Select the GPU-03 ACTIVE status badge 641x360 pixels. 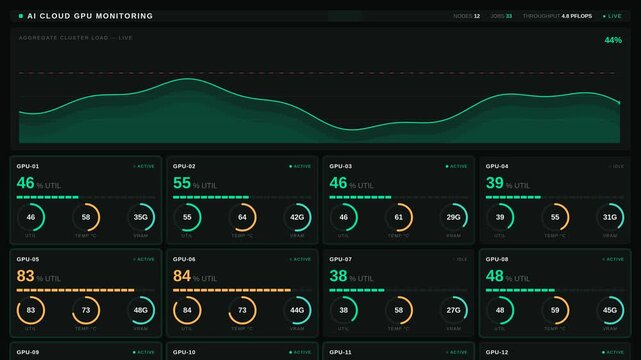(456, 166)
